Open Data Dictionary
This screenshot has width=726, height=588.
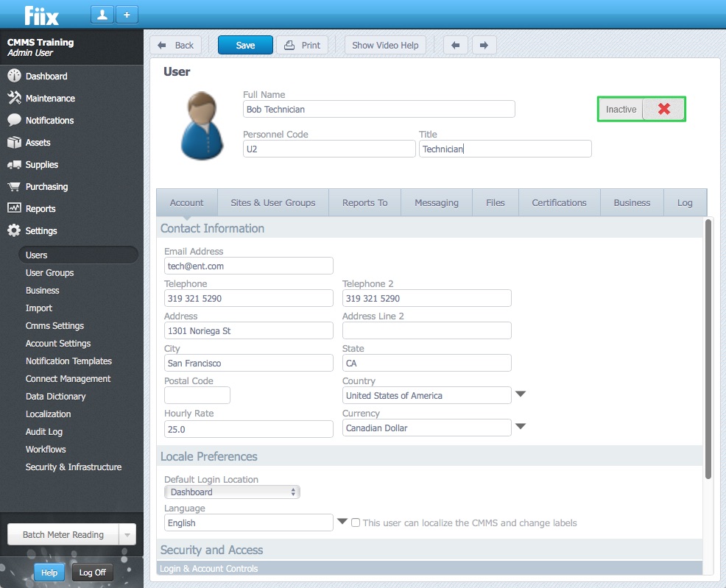pyautogui.click(x=55, y=397)
